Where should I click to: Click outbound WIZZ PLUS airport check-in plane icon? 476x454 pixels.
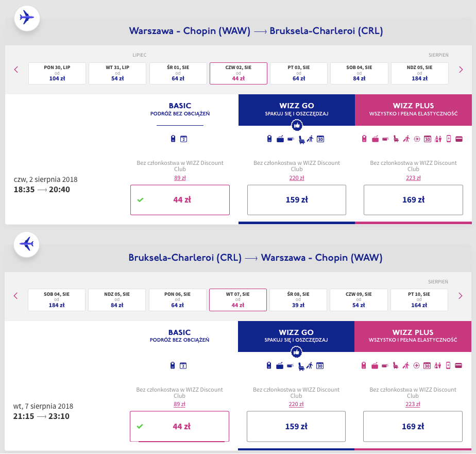(x=417, y=139)
